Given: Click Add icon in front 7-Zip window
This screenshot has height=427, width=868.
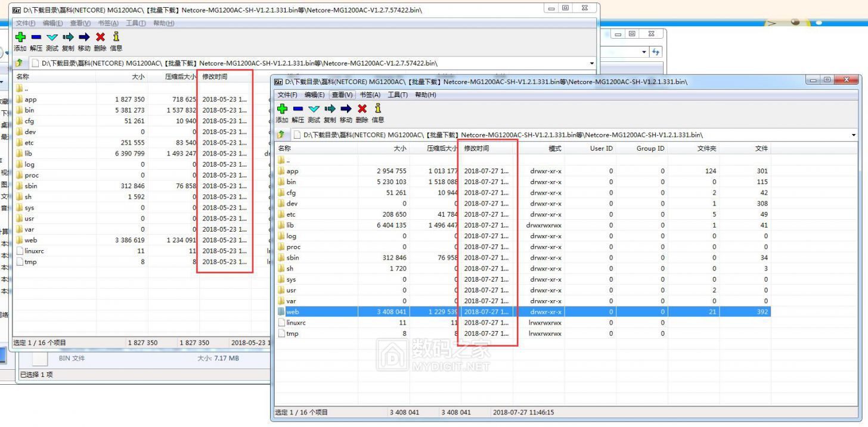Looking at the screenshot, I should point(282,108).
